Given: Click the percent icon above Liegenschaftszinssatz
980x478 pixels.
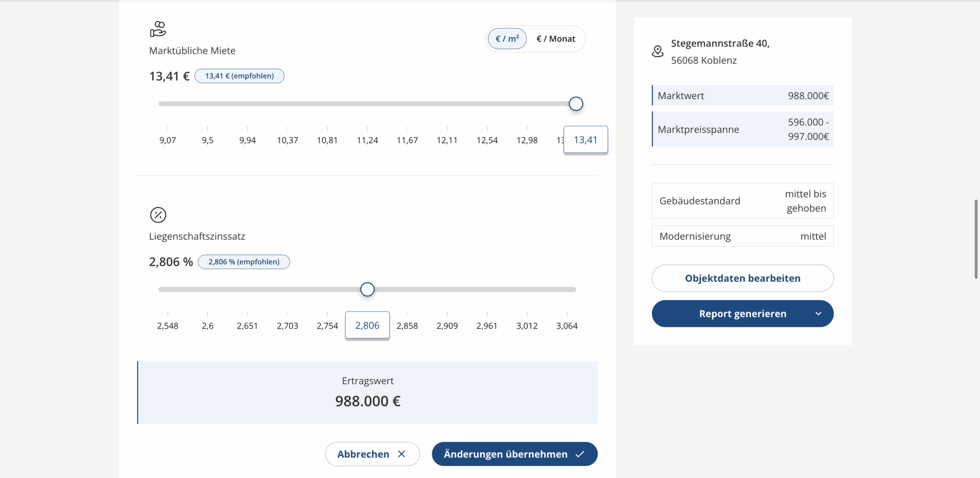Looking at the screenshot, I should click(x=158, y=215).
